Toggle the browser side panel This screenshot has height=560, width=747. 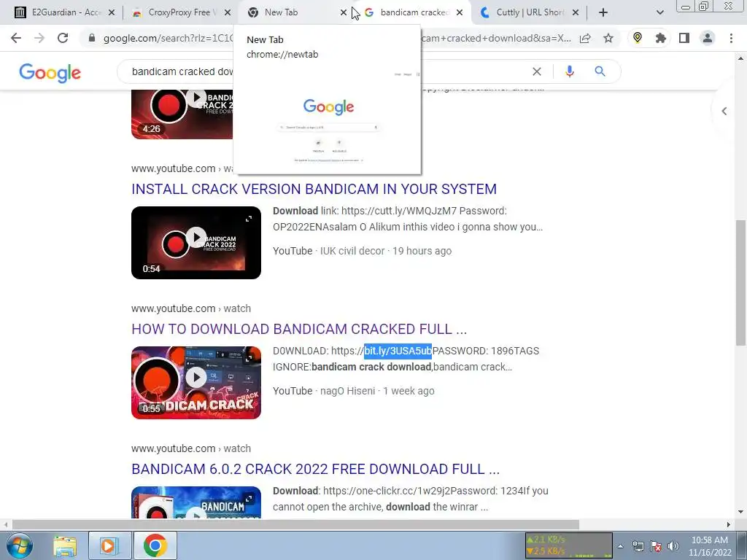point(684,38)
